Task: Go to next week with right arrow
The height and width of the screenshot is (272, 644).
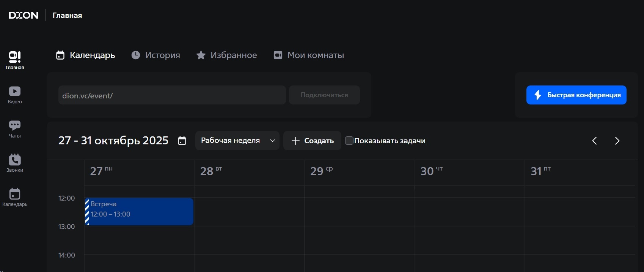Action: click(x=617, y=141)
